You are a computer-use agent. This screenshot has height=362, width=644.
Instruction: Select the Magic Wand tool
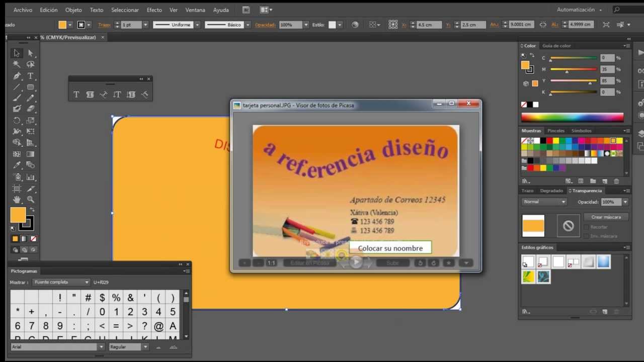(17, 64)
